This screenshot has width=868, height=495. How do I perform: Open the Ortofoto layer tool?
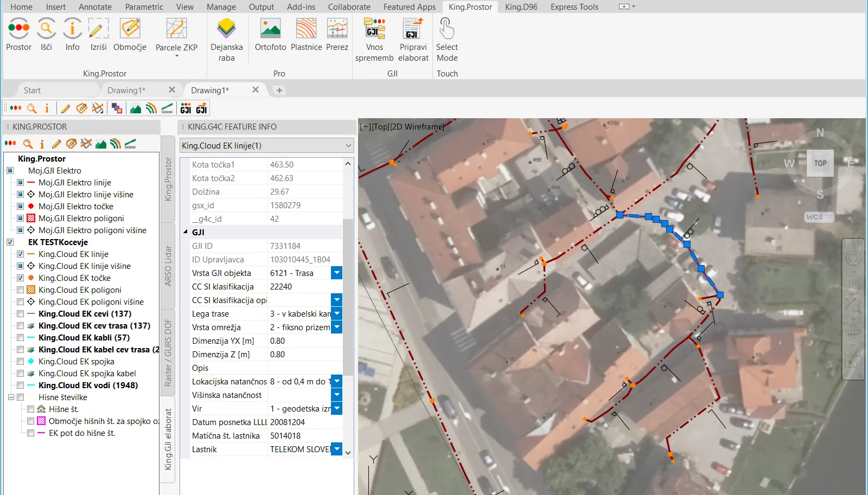[x=270, y=29]
